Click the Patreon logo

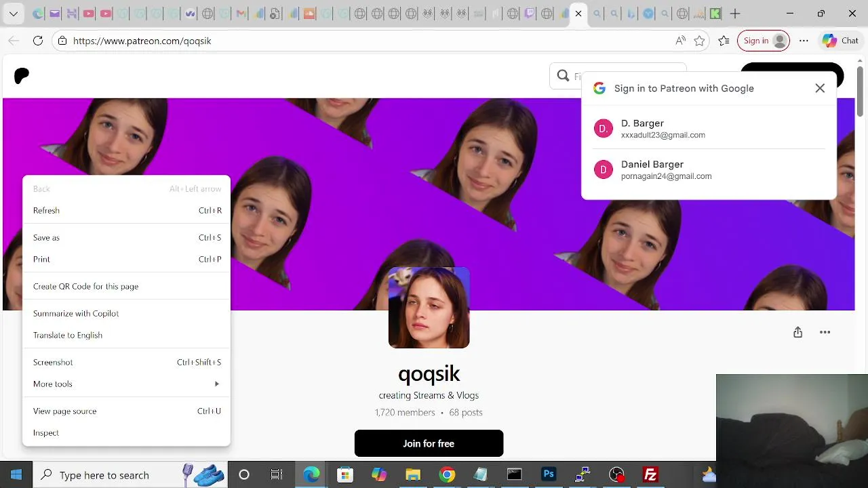click(22, 76)
